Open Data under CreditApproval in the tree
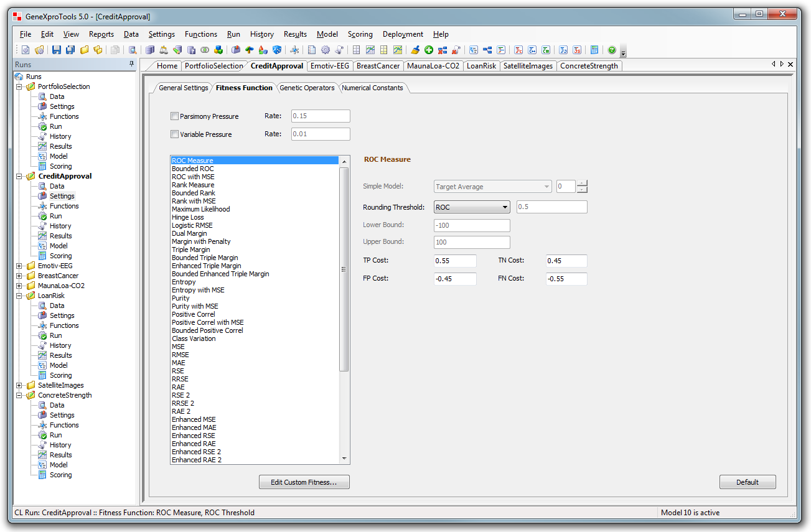 (x=57, y=186)
